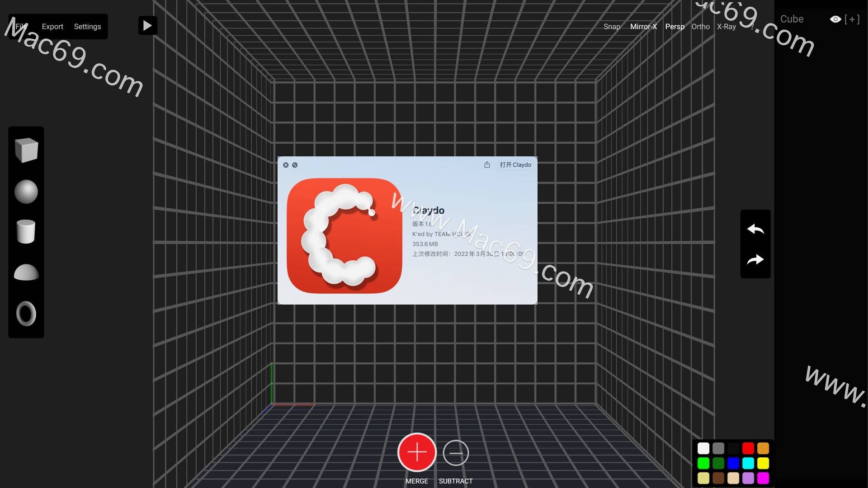Select the Dome primitive shape
868x488 pixels.
pyautogui.click(x=26, y=272)
